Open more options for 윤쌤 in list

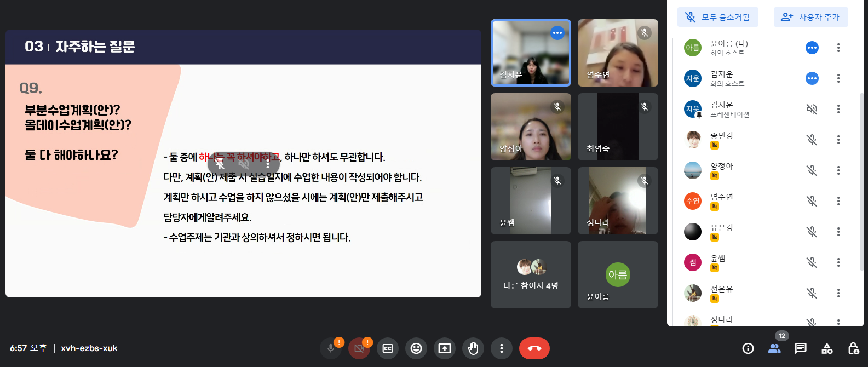tap(838, 262)
